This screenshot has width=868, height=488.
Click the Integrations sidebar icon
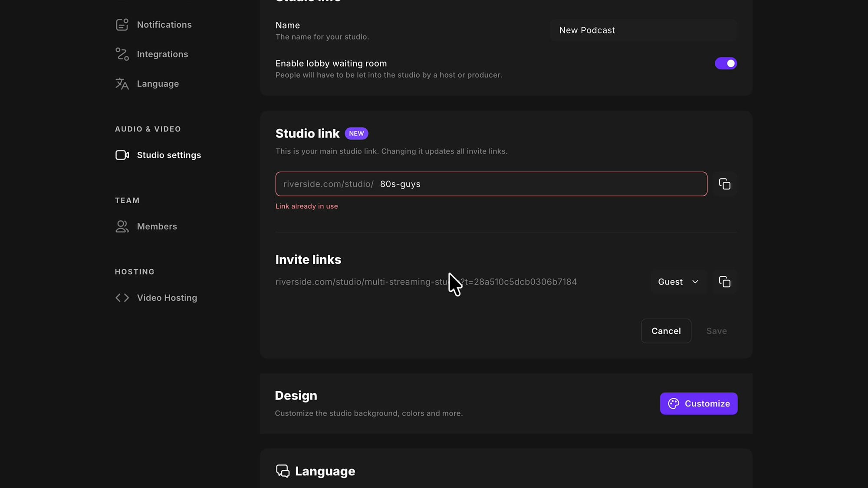pos(122,54)
